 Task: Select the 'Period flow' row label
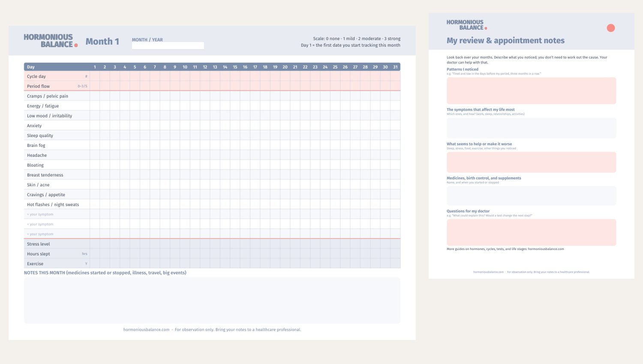(38, 86)
